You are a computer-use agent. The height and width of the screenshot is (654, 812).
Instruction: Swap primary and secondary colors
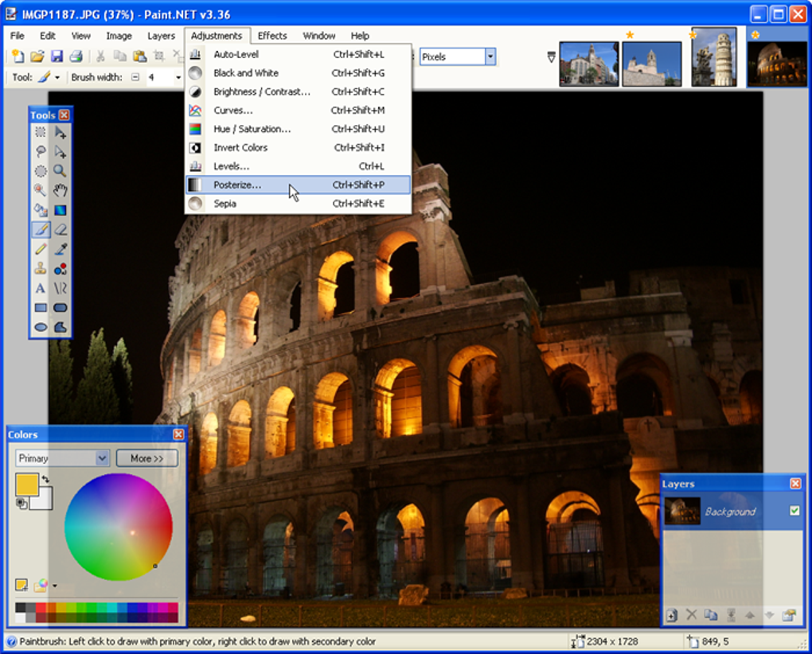(x=46, y=479)
